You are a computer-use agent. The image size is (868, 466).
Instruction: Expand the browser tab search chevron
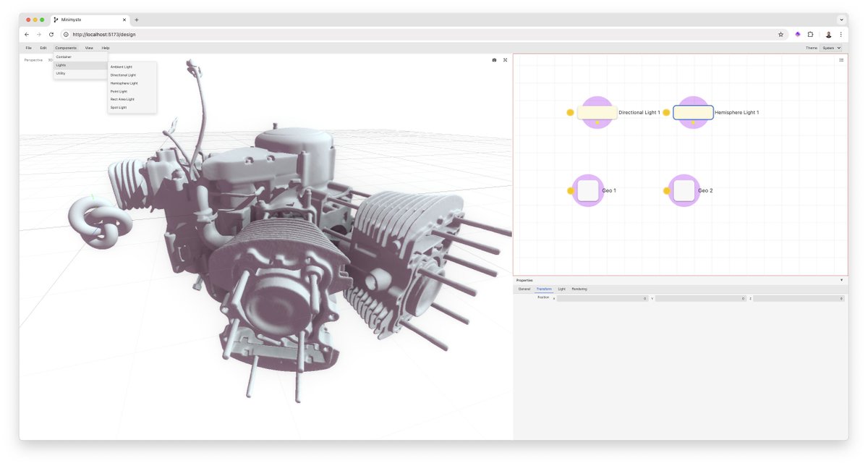[841, 20]
